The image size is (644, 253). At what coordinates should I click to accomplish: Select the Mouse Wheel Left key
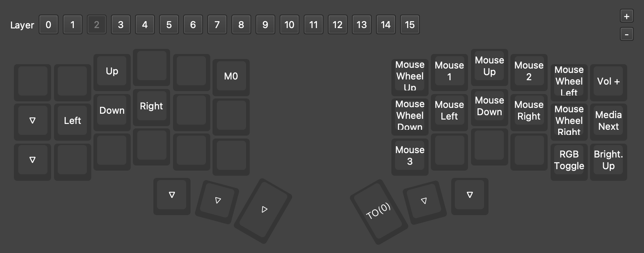569,81
